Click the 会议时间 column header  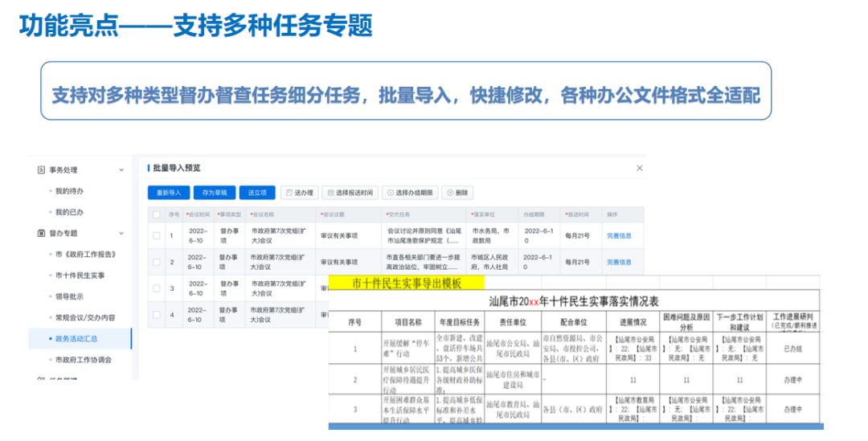(x=199, y=214)
